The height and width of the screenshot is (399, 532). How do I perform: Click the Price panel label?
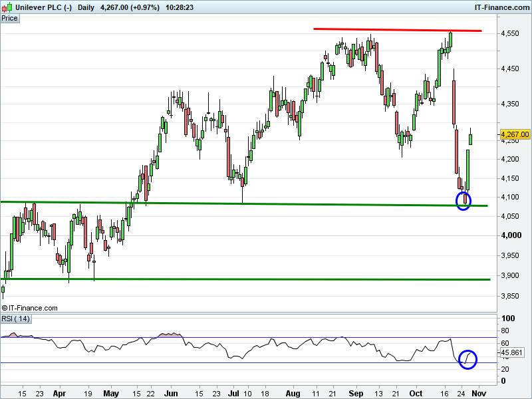click(x=9, y=19)
